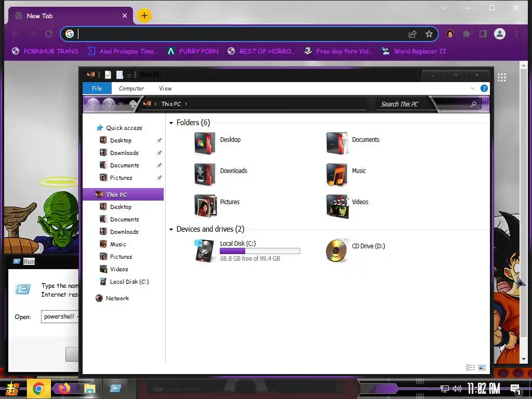Click the round extension avatar icon beside the star

(x=450, y=34)
